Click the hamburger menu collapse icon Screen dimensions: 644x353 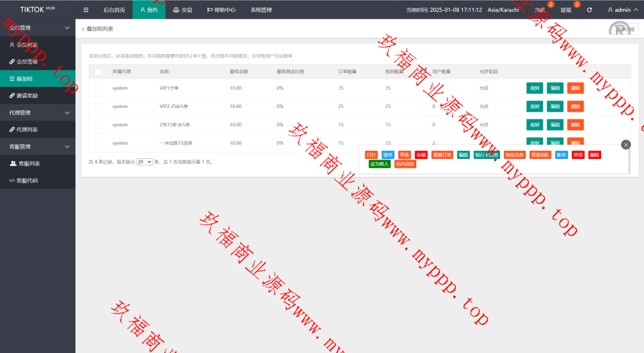click(x=86, y=10)
